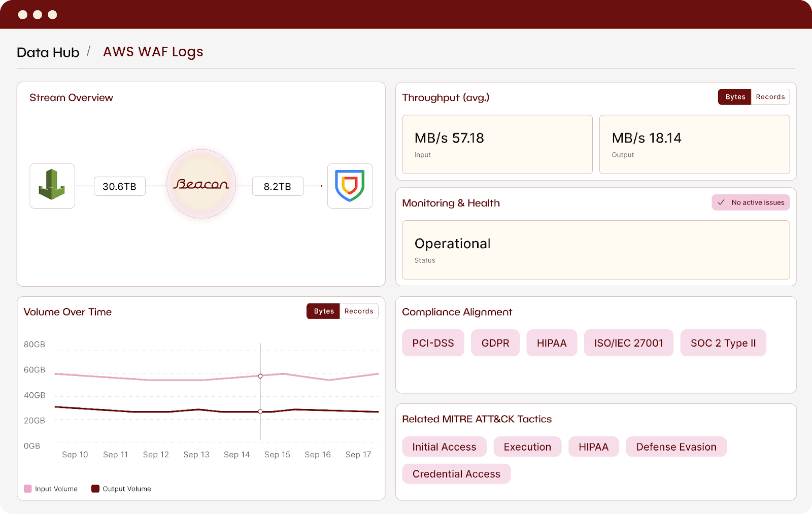Select the ISO/IEC 27001 tag
The width and height of the screenshot is (812, 514).
tap(629, 343)
